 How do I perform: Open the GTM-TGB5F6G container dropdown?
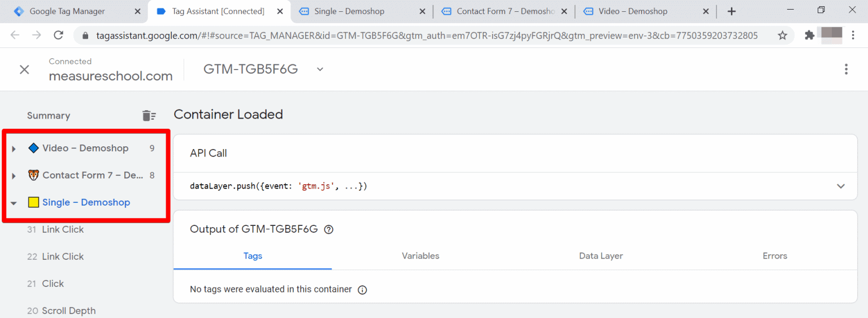pyautogui.click(x=320, y=69)
